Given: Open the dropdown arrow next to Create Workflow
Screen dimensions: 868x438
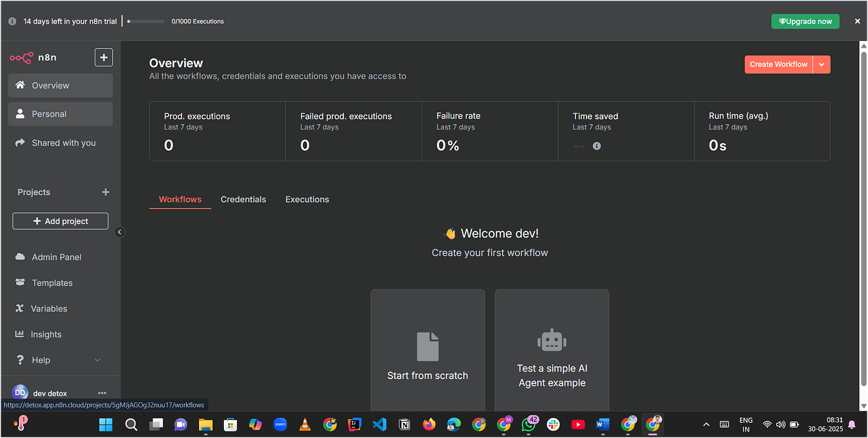Looking at the screenshot, I should [x=821, y=65].
